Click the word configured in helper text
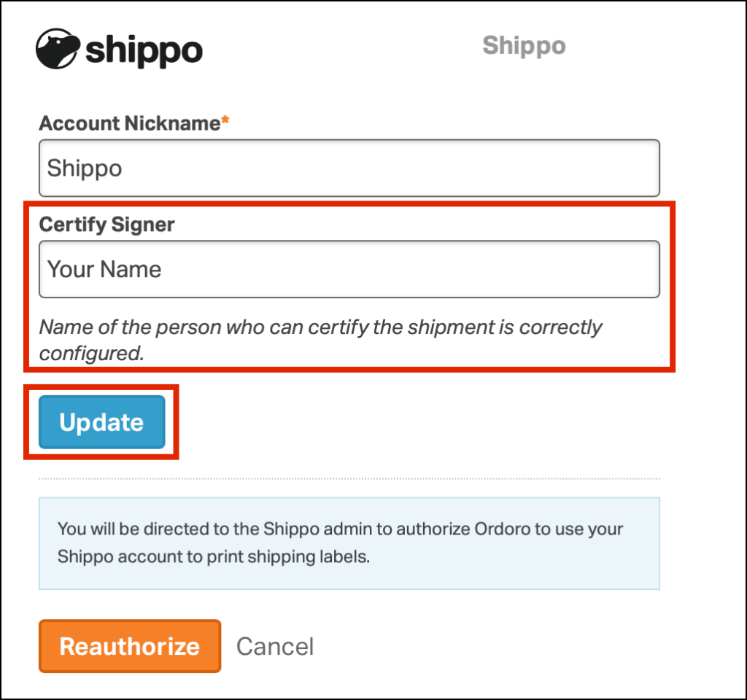This screenshot has width=747, height=700. click(91, 354)
